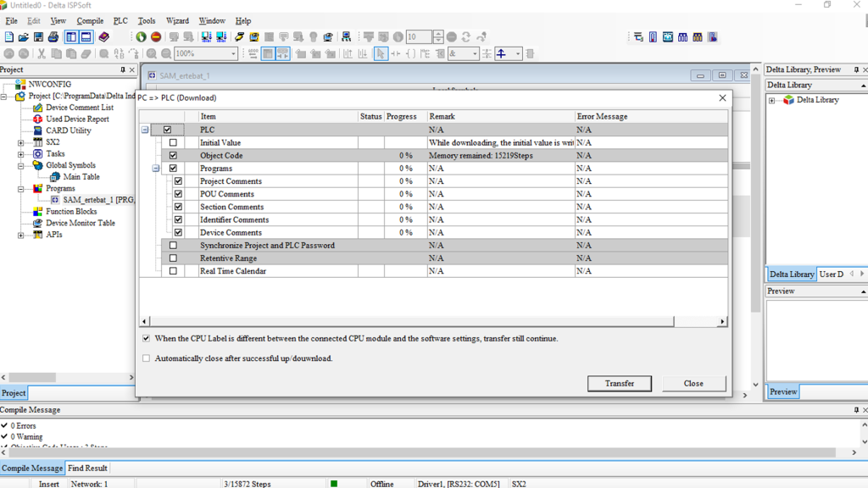The width and height of the screenshot is (868, 488).
Task: Collapse the Programs row in download list
Action: pyautogui.click(x=156, y=169)
